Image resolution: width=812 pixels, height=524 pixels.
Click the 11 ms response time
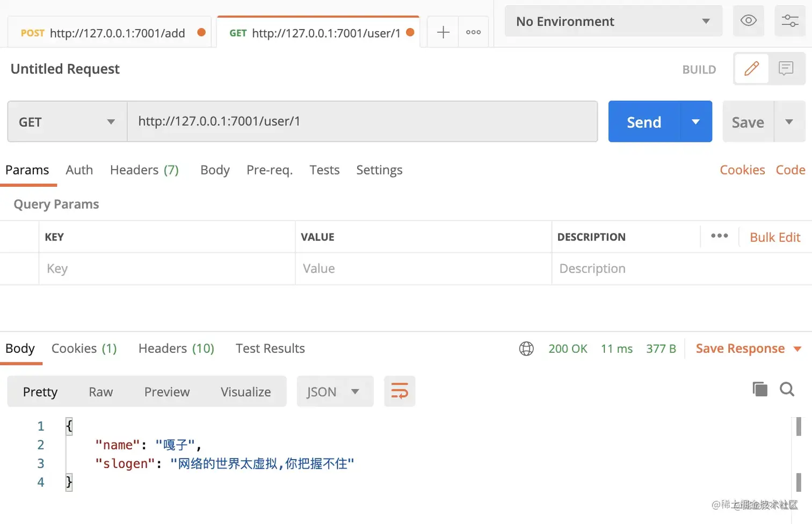(617, 349)
